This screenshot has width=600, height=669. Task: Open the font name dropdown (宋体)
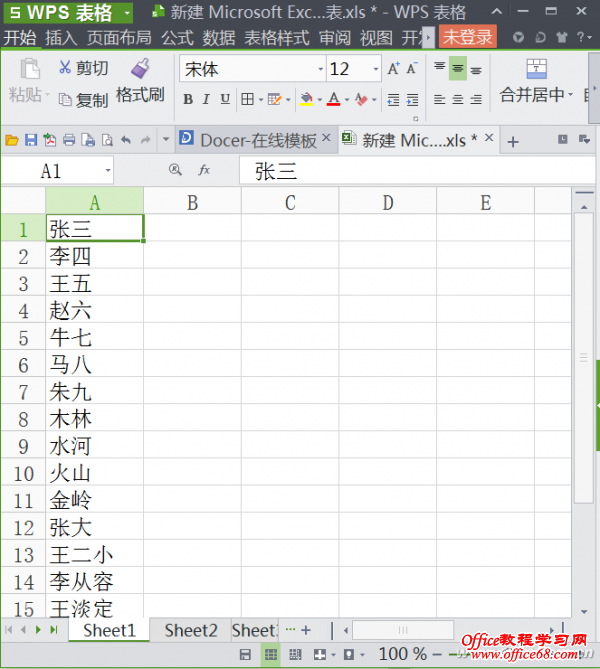(x=320, y=69)
